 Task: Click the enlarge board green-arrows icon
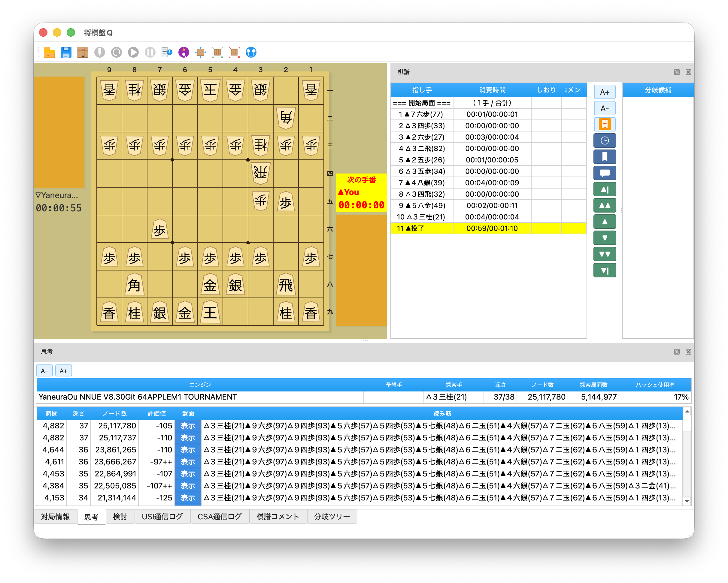[217, 52]
